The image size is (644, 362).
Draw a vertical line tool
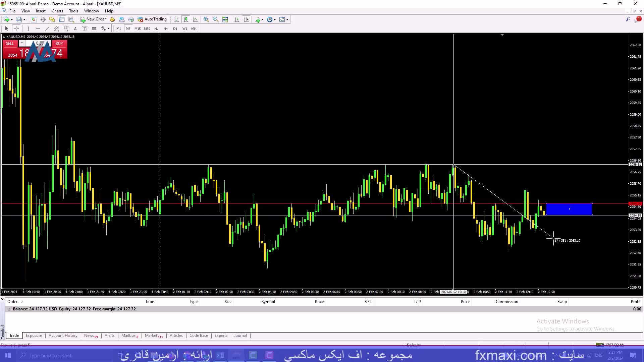29,28
